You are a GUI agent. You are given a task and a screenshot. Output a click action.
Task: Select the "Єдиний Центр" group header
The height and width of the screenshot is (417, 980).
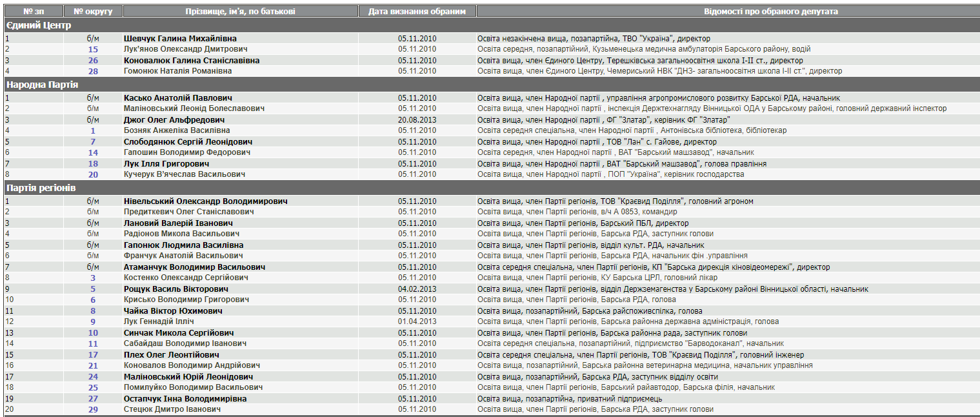coord(38,25)
